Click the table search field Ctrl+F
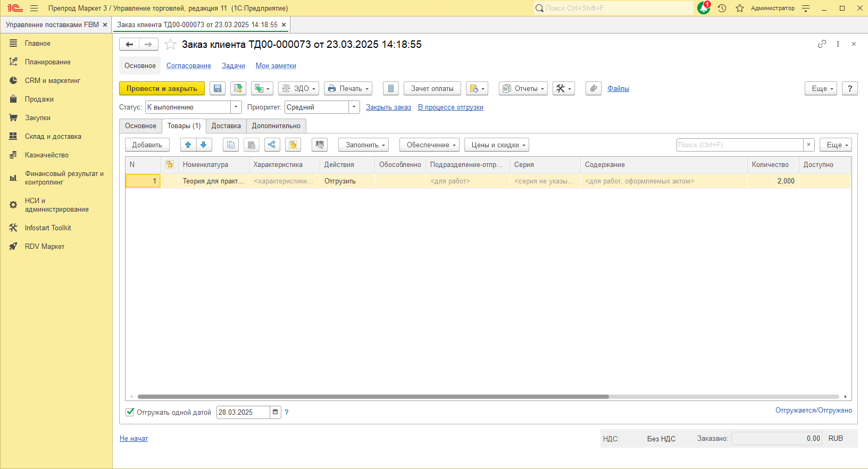 click(x=740, y=145)
